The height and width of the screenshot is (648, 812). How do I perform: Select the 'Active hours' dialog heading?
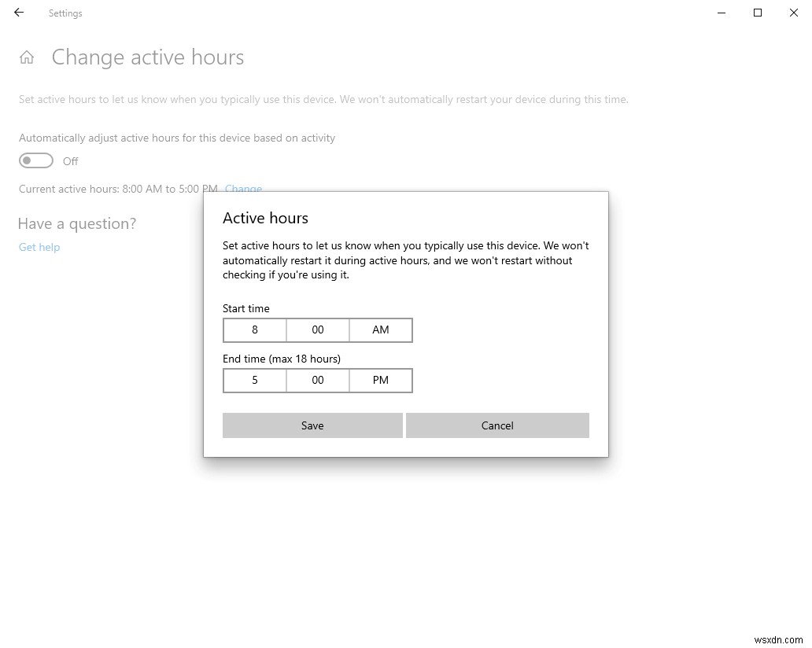pos(265,218)
